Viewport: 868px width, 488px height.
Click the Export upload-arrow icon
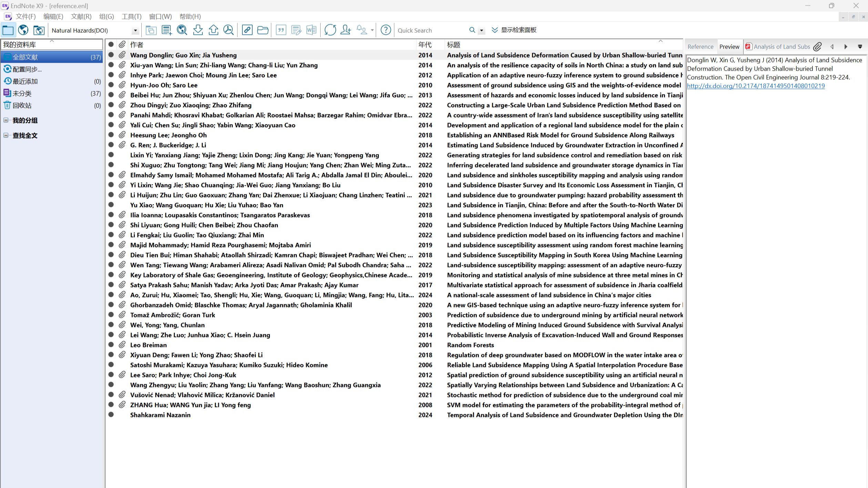point(213,30)
